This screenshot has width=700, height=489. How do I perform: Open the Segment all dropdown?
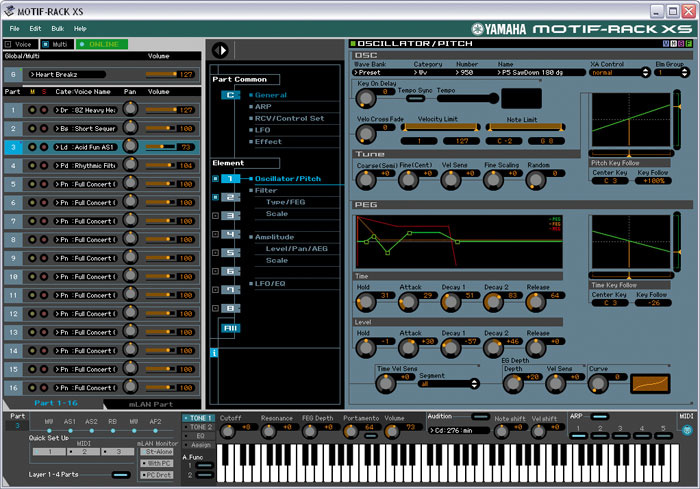(449, 384)
